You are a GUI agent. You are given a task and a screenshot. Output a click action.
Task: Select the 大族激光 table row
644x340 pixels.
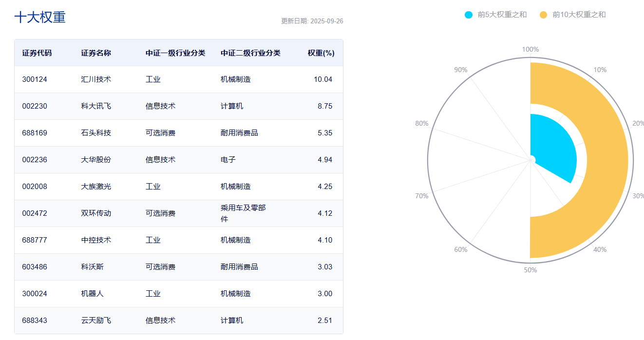coord(178,187)
